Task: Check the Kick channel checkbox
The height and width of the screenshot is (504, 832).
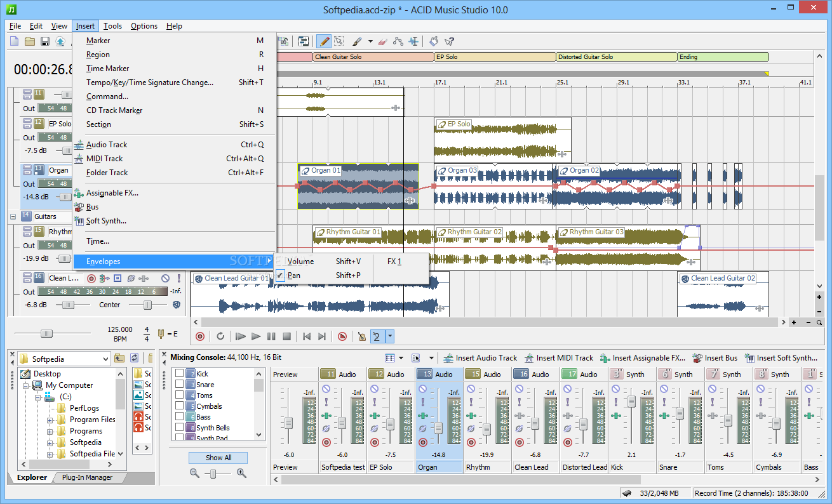Action: coord(180,374)
